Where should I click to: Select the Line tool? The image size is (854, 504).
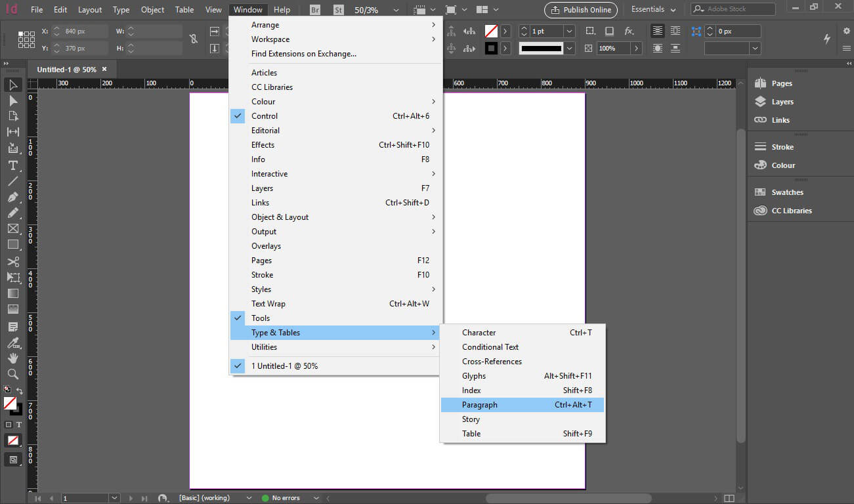[x=13, y=181]
